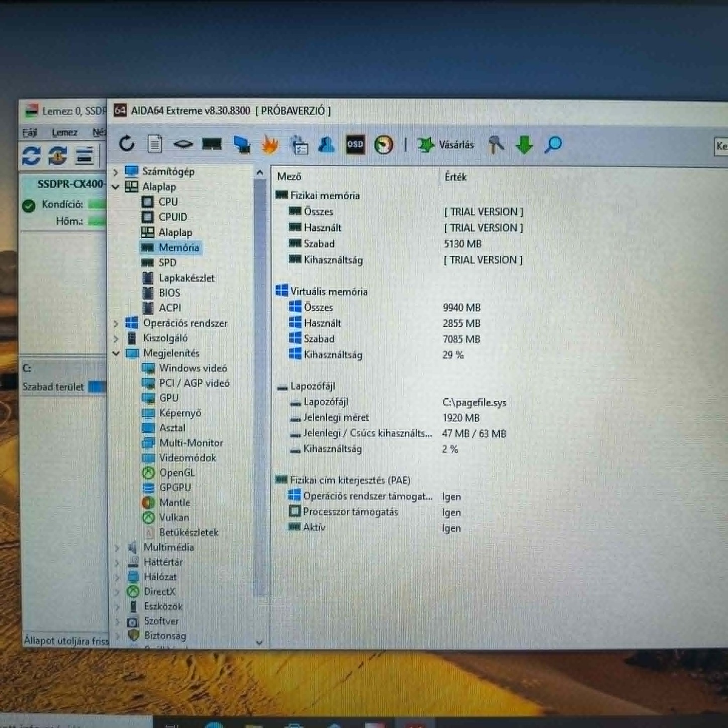Click the hammer tools toolbar icon
Image resolution: width=728 pixels, height=728 pixels.
(x=496, y=145)
